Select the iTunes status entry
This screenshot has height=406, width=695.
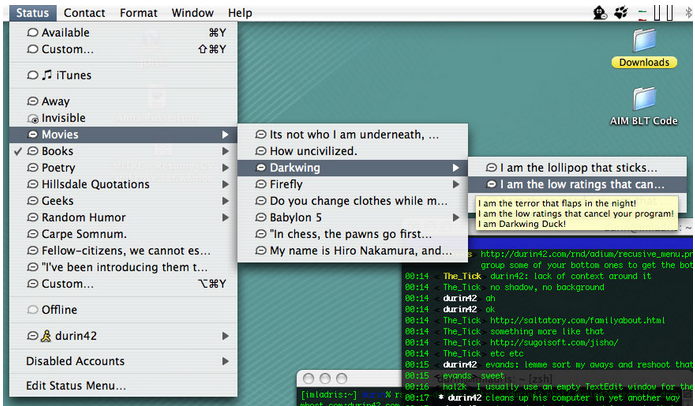coord(123,75)
